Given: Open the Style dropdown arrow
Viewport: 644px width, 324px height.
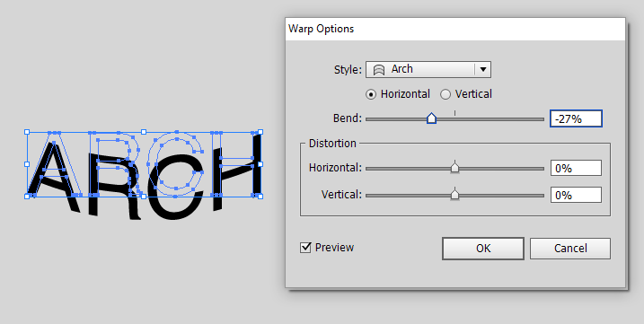Looking at the screenshot, I should [483, 69].
